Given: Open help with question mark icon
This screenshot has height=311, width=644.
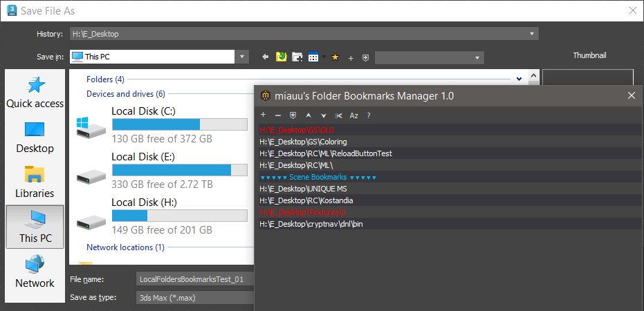Looking at the screenshot, I should 369,115.
